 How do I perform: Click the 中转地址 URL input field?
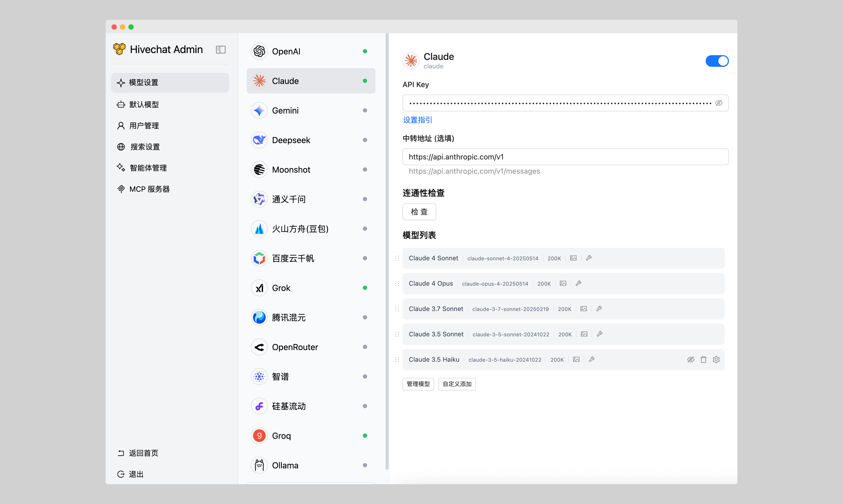pos(565,157)
